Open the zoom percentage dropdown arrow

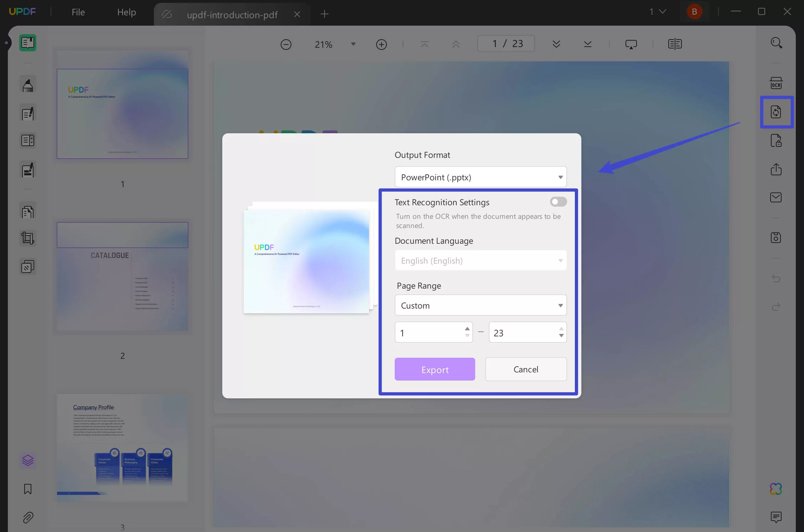(x=353, y=44)
